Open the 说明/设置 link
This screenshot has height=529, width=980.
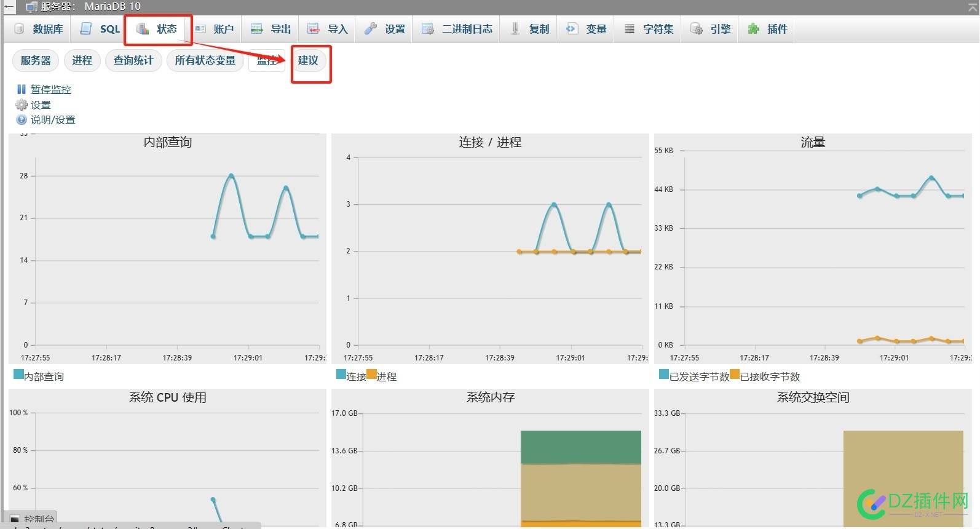(53, 120)
